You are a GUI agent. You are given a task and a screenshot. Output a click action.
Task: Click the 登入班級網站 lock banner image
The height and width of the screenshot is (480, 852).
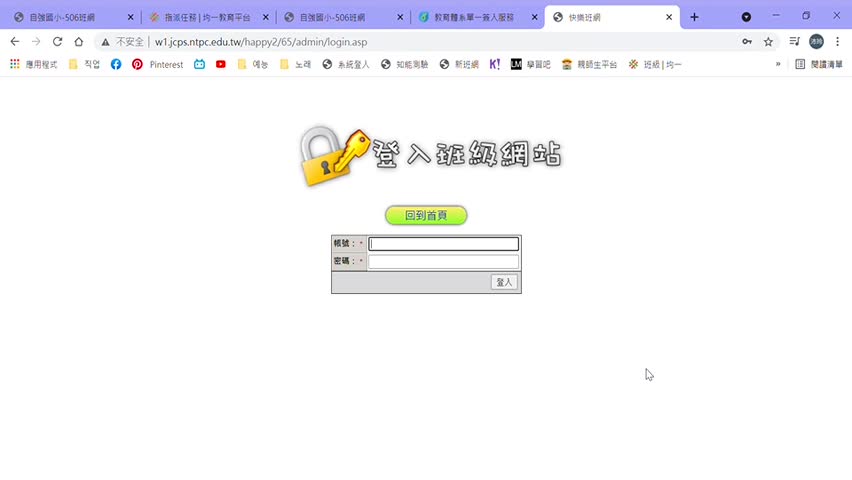pyautogui.click(x=431, y=156)
